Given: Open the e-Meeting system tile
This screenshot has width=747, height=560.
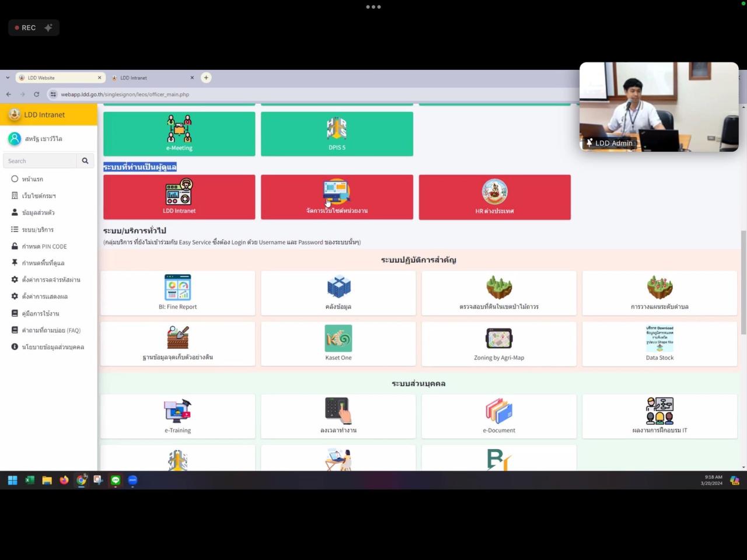Looking at the screenshot, I should pos(179,134).
